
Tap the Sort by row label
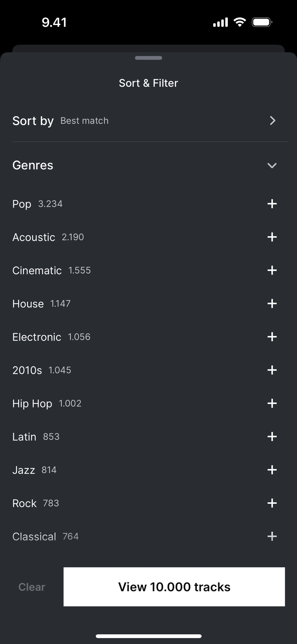pyautogui.click(x=33, y=121)
